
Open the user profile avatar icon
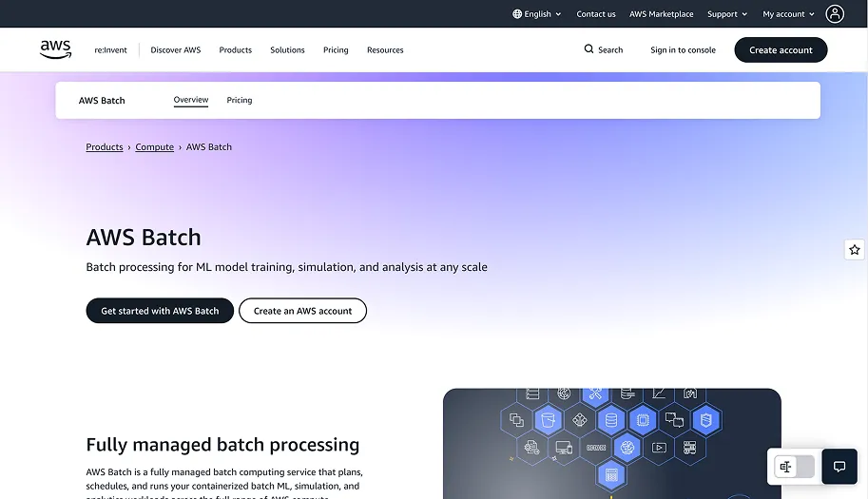point(835,14)
